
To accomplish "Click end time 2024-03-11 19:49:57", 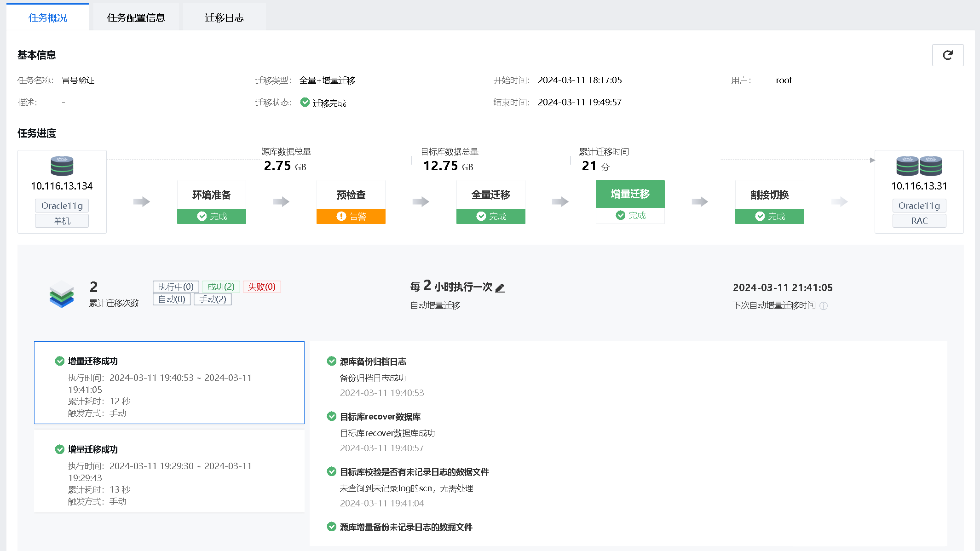I will click(580, 102).
